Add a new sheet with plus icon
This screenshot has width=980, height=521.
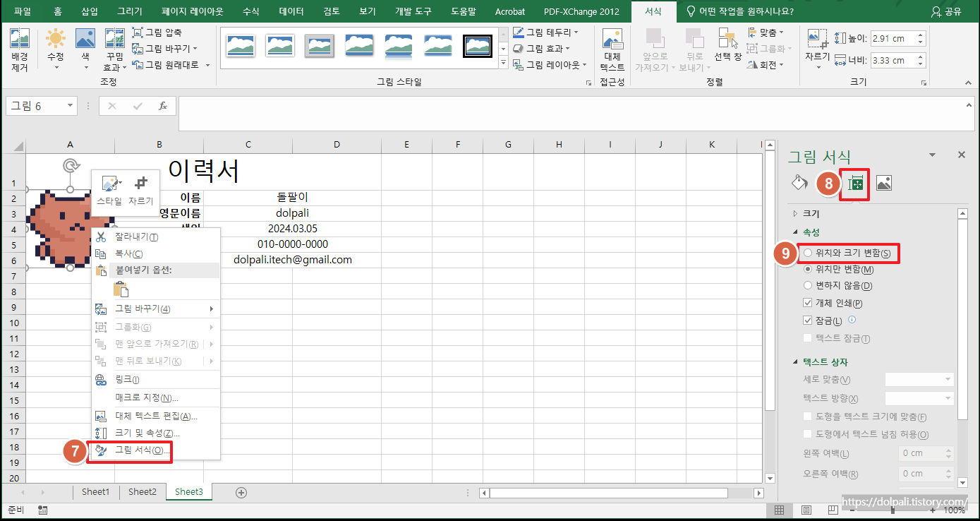coord(241,492)
